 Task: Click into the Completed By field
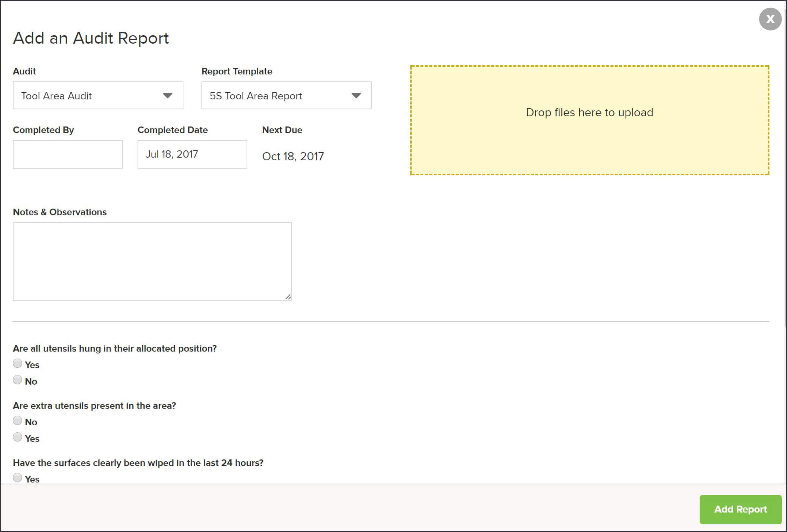68,154
